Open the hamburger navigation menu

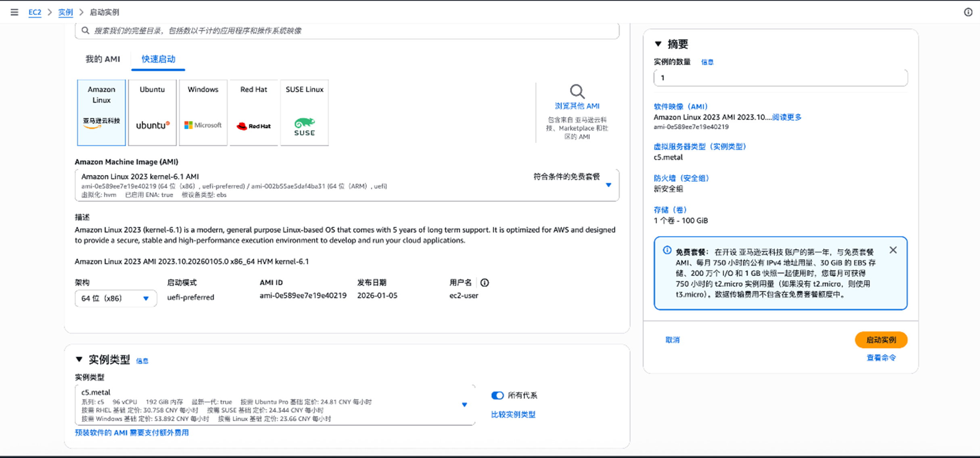(14, 12)
